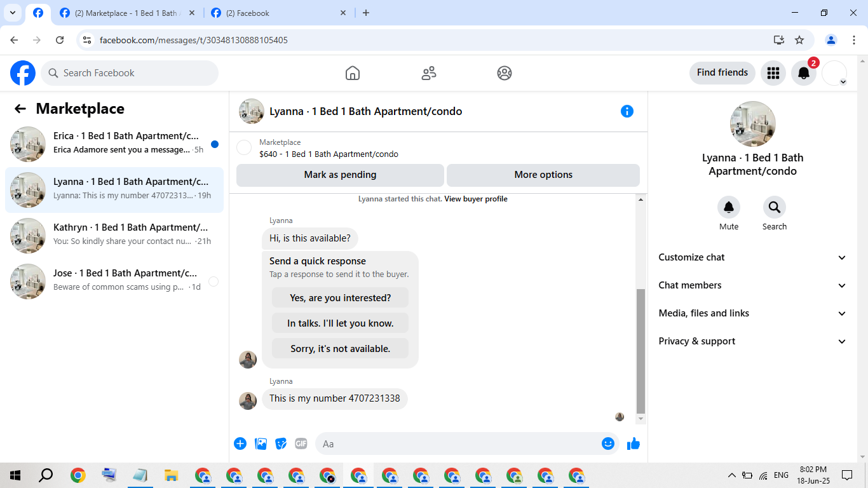Open Chrome's three-dot menu

[854, 40]
